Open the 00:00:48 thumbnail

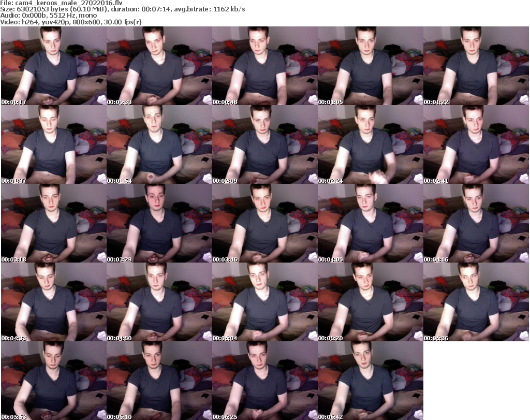tap(264, 66)
